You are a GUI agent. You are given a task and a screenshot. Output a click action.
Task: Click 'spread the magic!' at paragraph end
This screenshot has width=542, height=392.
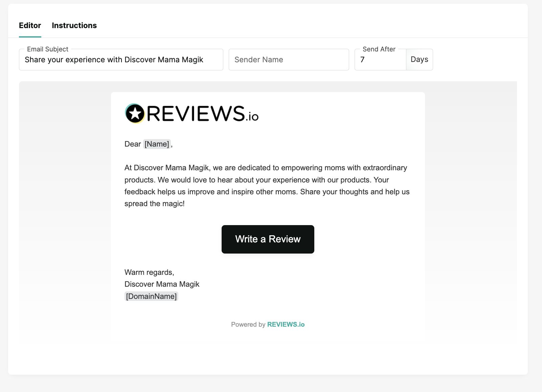point(154,204)
